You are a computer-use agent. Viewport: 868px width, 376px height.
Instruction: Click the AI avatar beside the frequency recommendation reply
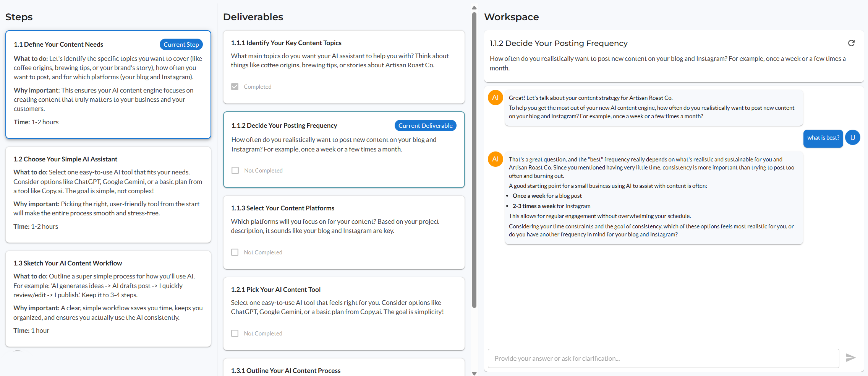(495, 159)
